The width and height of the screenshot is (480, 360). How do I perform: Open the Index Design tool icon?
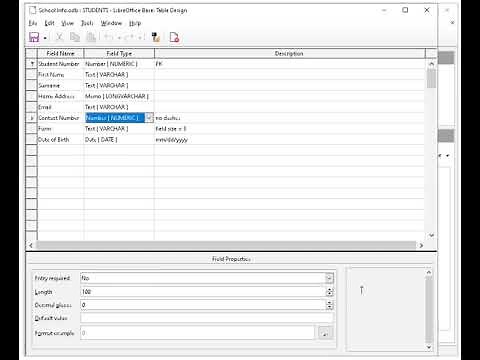156,37
